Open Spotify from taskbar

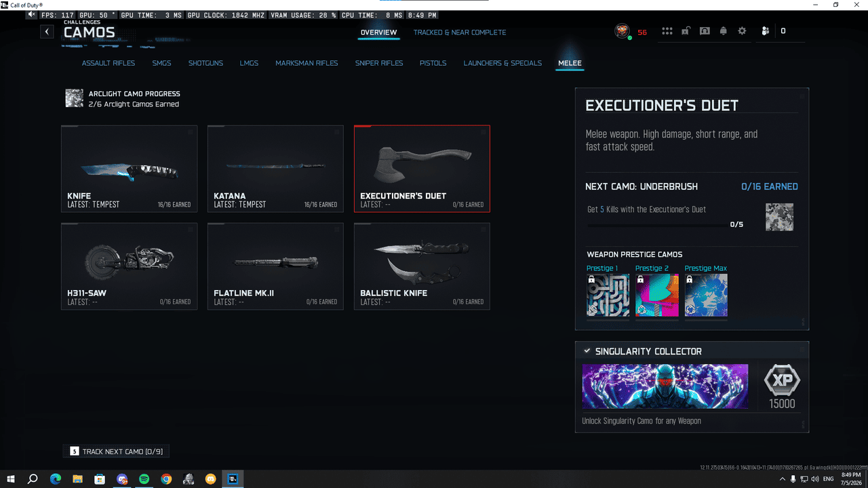(144, 479)
